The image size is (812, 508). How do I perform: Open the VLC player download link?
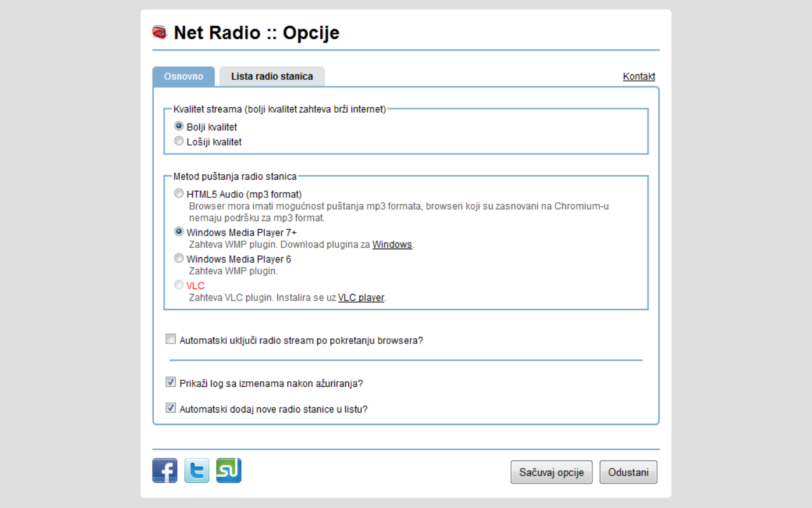click(x=361, y=297)
